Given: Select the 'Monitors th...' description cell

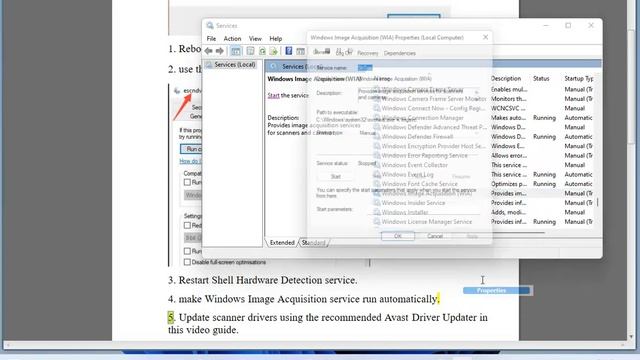Looking at the screenshot, I should click(509, 99).
